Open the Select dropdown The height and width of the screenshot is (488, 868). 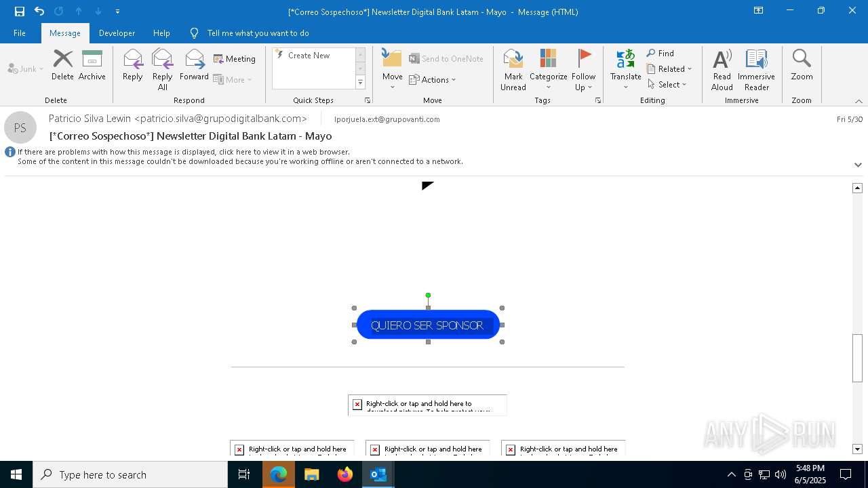click(x=667, y=85)
